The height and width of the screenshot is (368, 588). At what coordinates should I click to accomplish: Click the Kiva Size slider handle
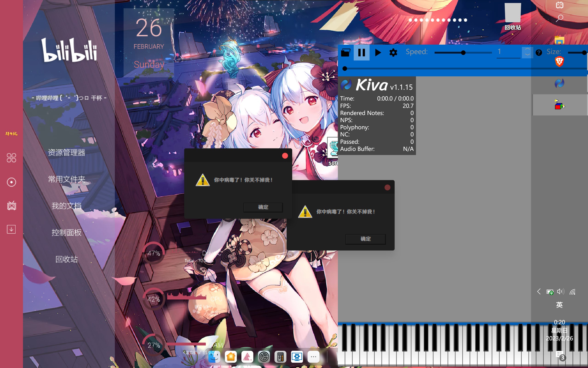click(584, 53)
